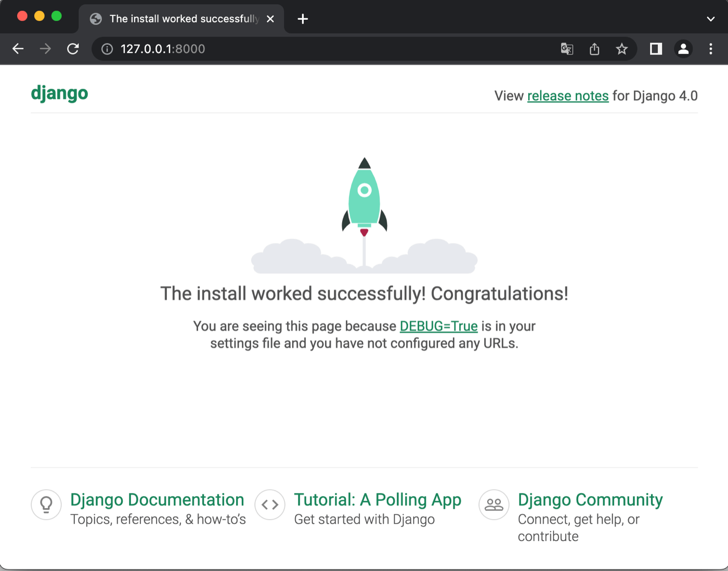Viewport: 728px width, 571px height.
Task: Open the release notes link
Action: click(x=568, y=96)
